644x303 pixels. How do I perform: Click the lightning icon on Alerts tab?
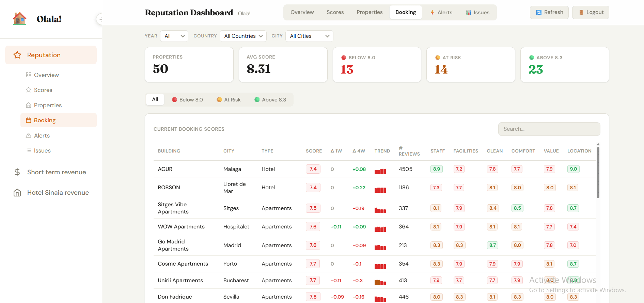click(433, 13)
